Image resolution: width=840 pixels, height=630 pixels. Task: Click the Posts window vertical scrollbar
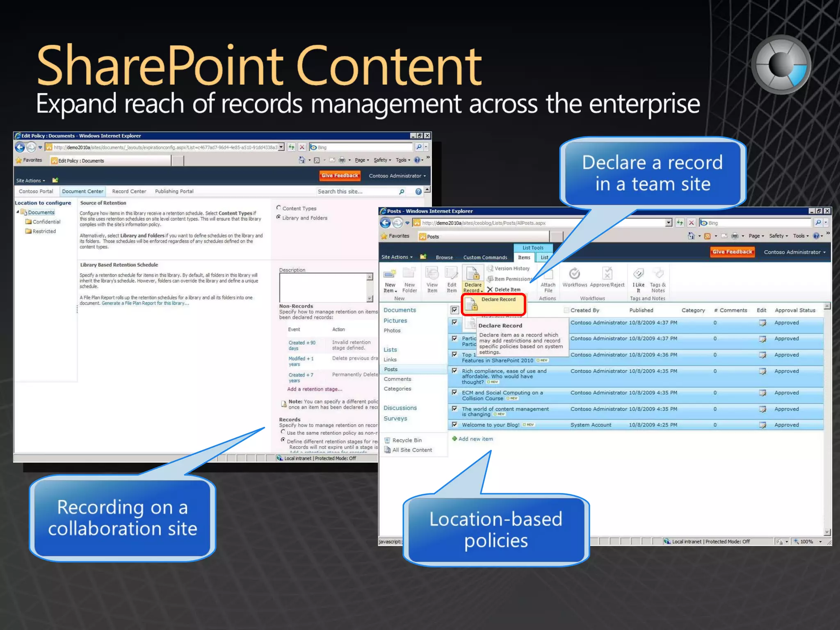click(x=827, y=418)
